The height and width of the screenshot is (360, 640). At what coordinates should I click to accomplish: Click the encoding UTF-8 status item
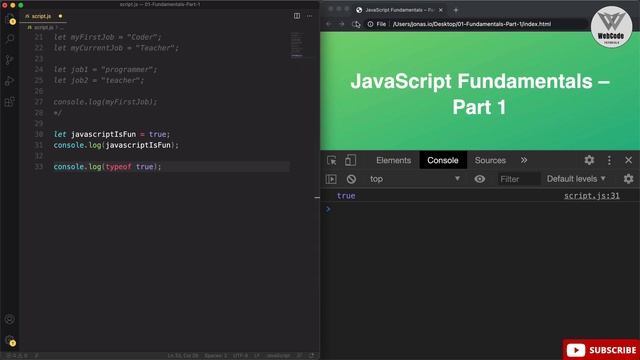[240, 356]
